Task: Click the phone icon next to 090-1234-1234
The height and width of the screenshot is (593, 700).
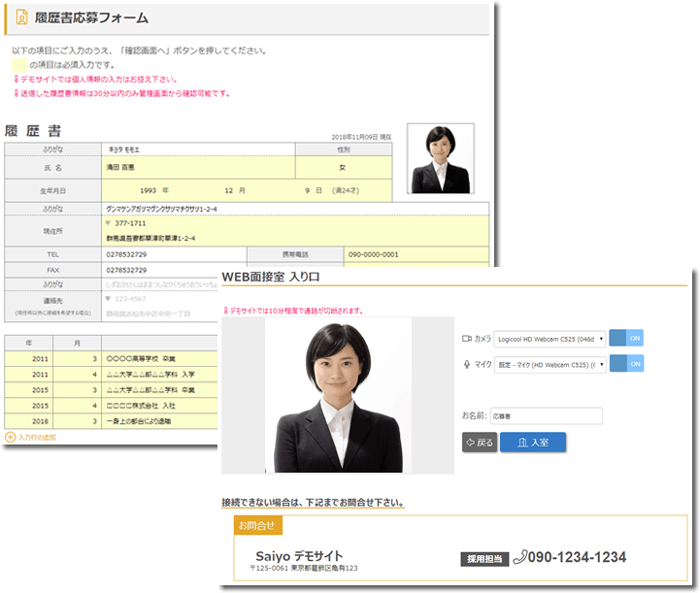Action: click(519, 557)
